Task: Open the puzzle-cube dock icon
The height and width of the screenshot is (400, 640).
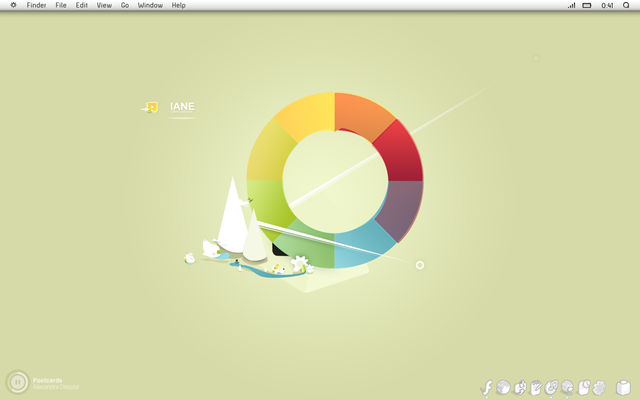Action: click(x=520, y=387)
